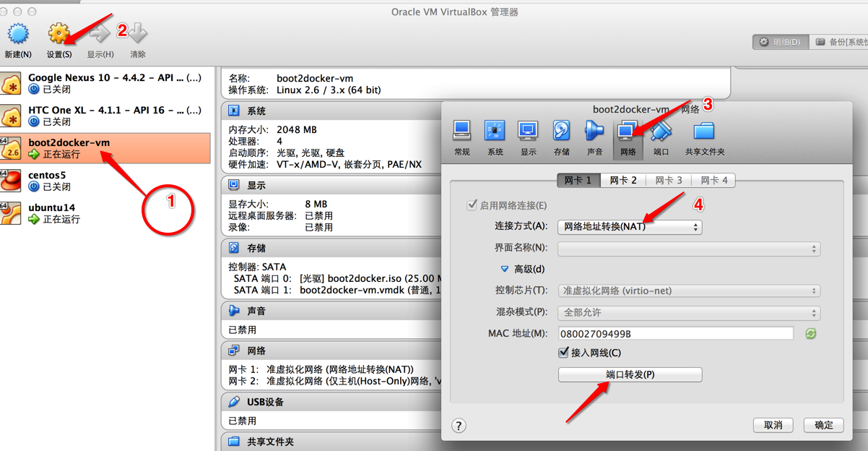
Task: Click the 清除 discard arrow icon
Action: (137, 34)
